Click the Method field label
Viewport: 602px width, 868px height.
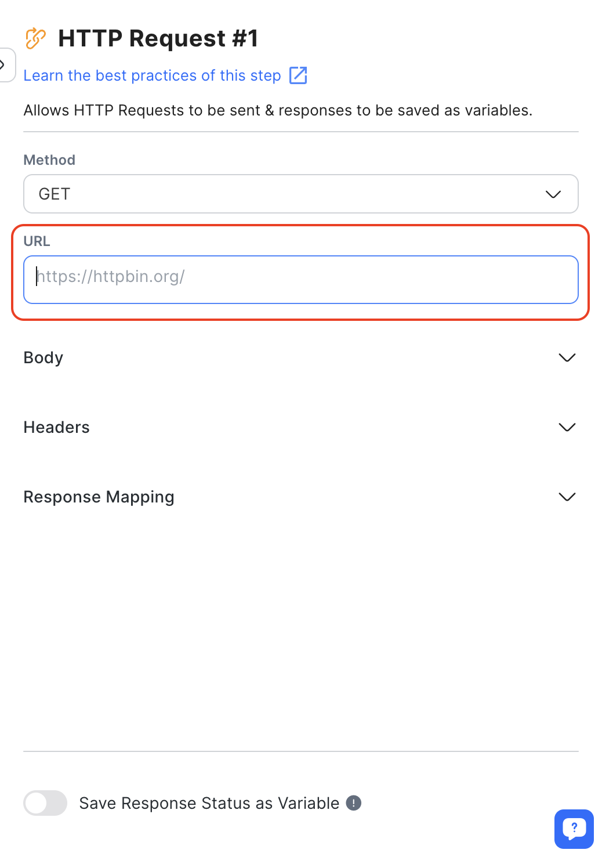tap(49, 160)
